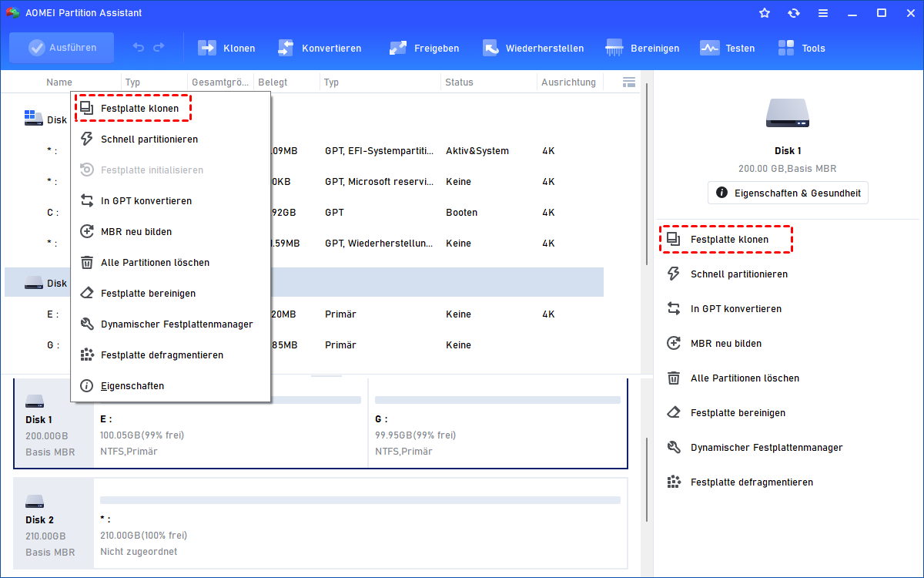Choose Dynamischer Festplattenmanager in context menu
This screenshot has height=578, width=924.
(170, 324)
